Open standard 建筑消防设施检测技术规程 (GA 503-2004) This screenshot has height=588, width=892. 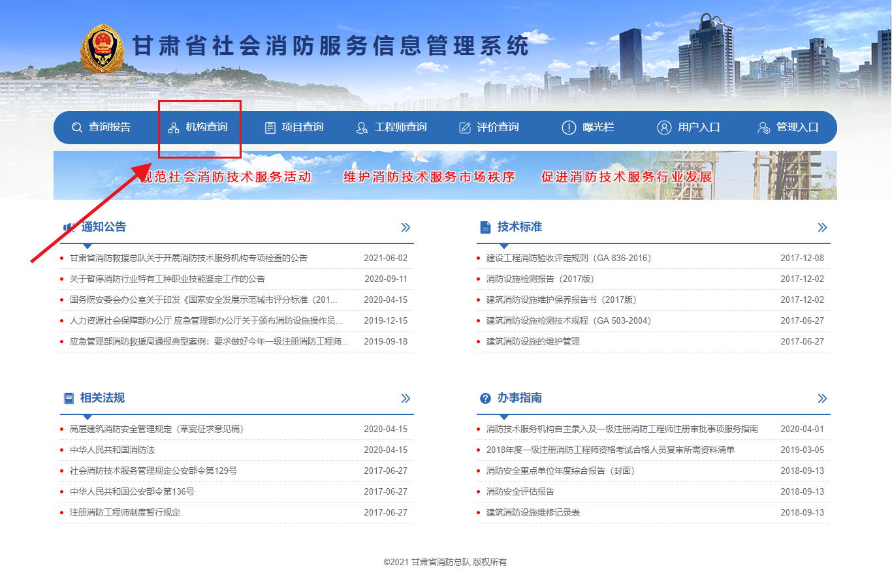[x=569, y=321]
